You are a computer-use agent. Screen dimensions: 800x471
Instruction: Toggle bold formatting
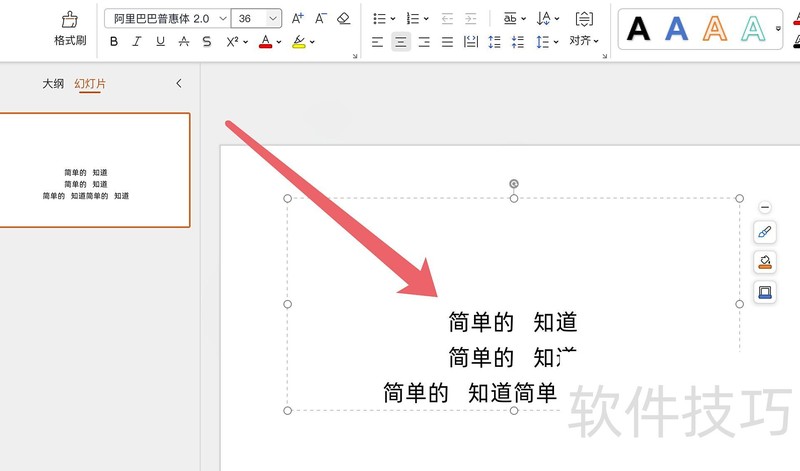113,42
